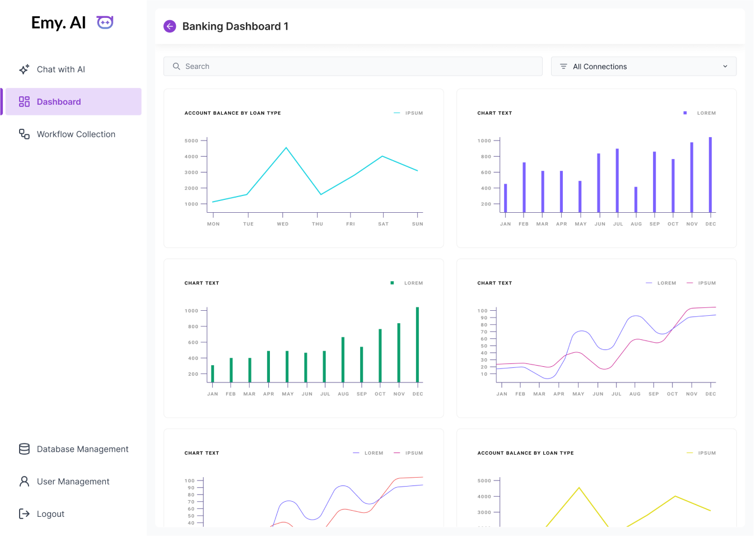Click the filter lines icon beside All Connections
Image resolution: width=756 pixels, height=537 pixels.
[x=563, y=67]
